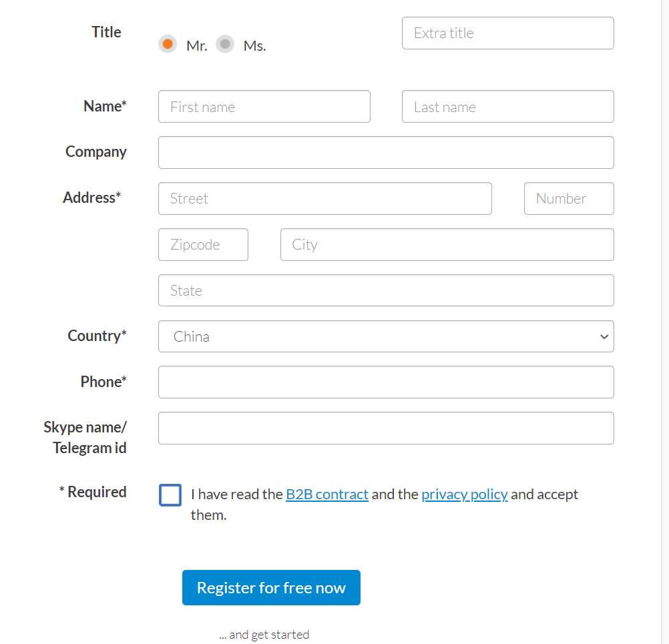Select the Mr. radio button
Image resolution: width=669 pixels, height=644 pixels.
click(168, 45)
